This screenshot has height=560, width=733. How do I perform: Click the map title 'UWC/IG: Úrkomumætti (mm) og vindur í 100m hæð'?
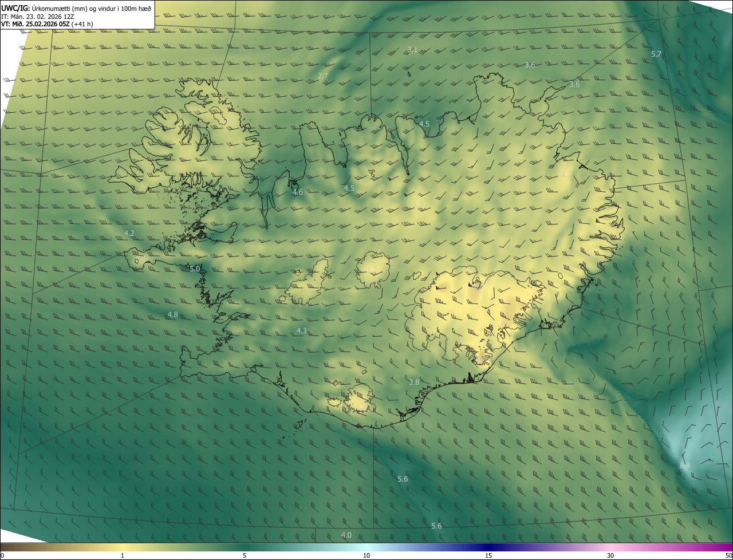click(x=76, y=8)
